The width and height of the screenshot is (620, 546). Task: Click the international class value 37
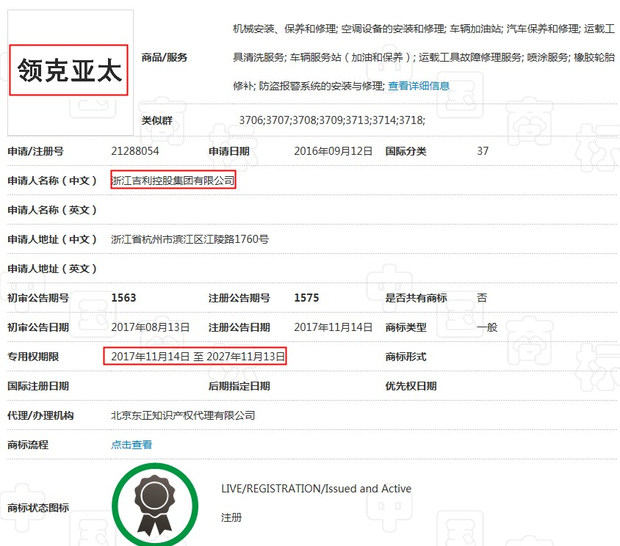pos(483,151)
